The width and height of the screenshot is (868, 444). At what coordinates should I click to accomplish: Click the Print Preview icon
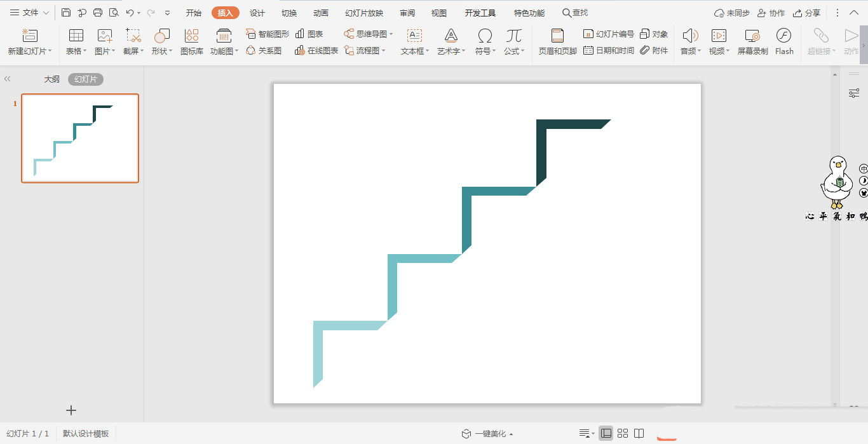tap(114, 13)
